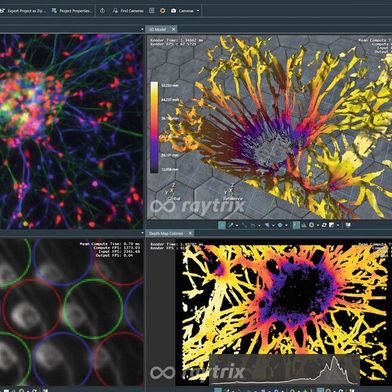Click the refresh arrows icon in 3D toolbar

[x=324, y=225]
